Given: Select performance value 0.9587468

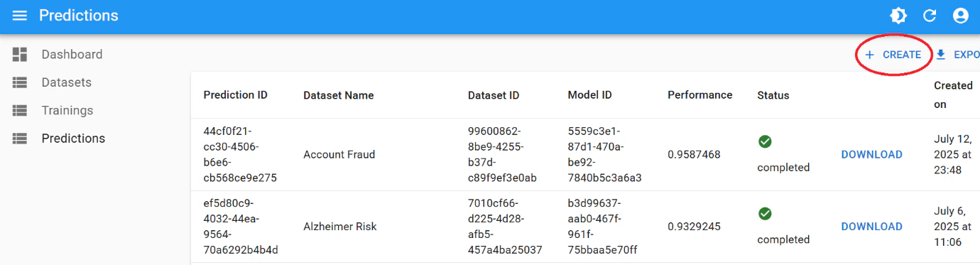Looking at the screenshot, I should 694,154.
